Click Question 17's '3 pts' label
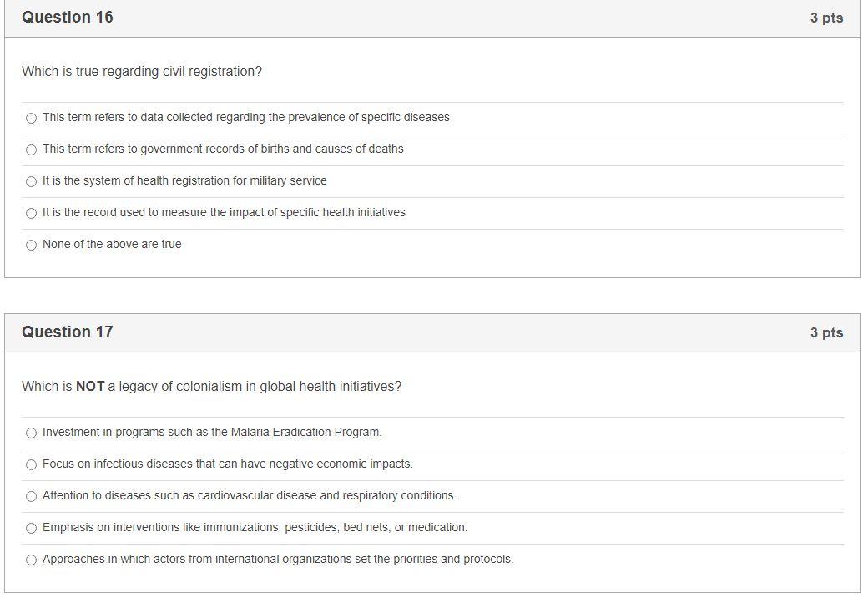Screen dimensions: 868x598 tap(825, 333)
